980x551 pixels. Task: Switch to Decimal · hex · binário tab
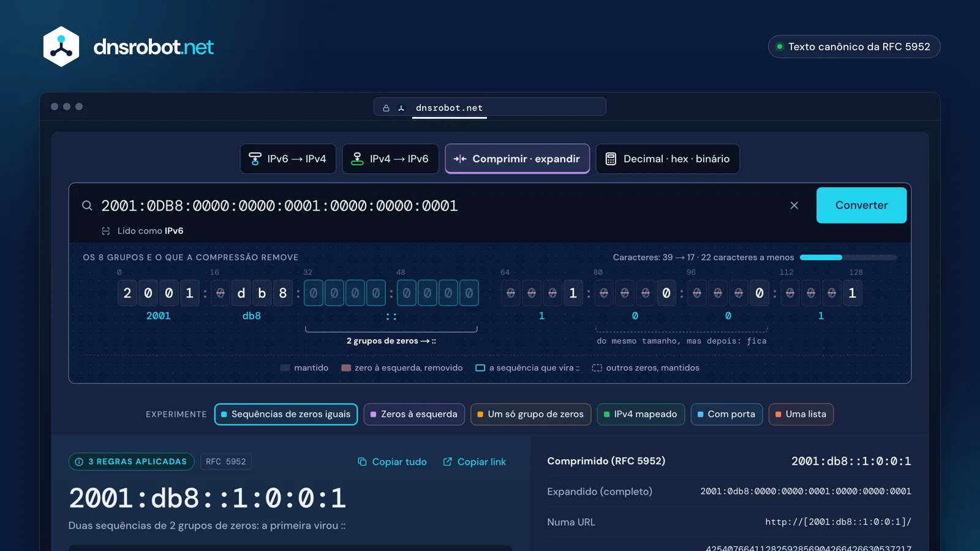(x=668, y=159)
